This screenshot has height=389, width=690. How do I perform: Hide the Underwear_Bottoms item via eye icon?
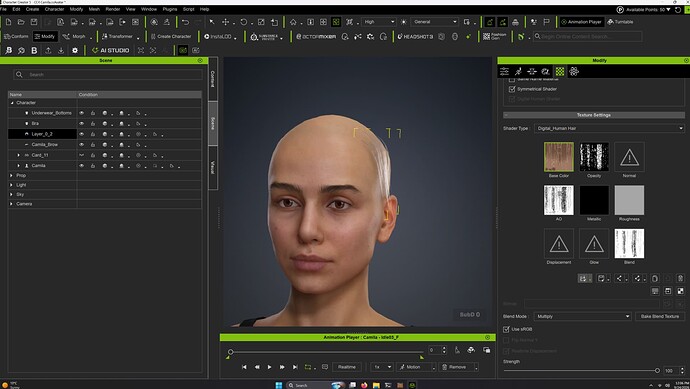81,113
